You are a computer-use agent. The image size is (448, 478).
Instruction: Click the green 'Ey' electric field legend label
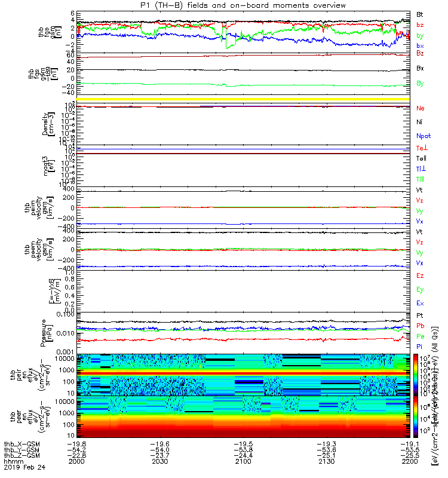tap(420, 290)
